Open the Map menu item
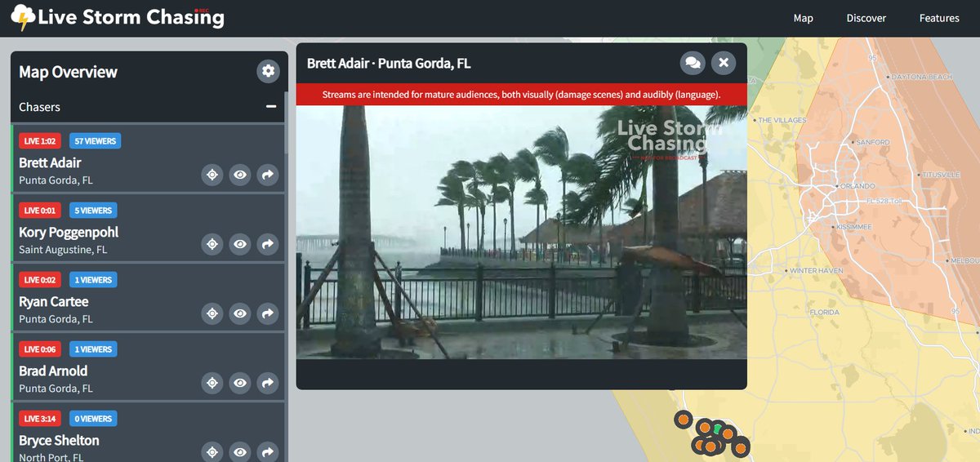 coord(803,18)
